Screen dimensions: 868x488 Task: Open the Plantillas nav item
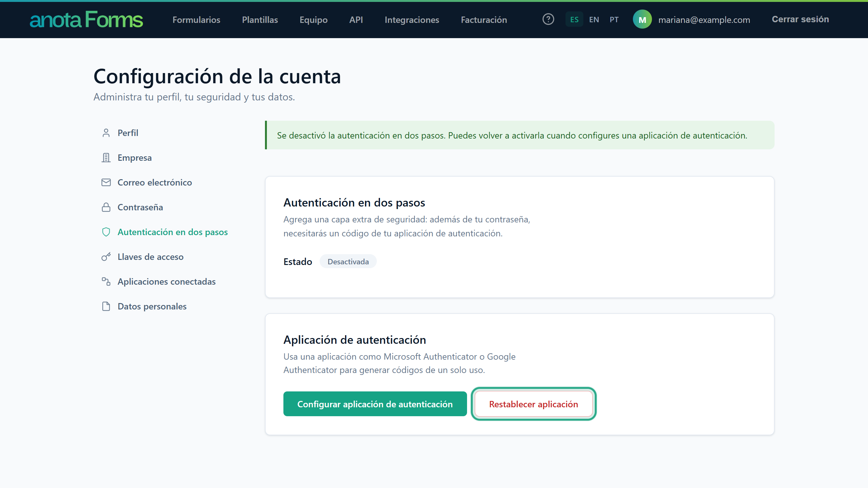260,20
